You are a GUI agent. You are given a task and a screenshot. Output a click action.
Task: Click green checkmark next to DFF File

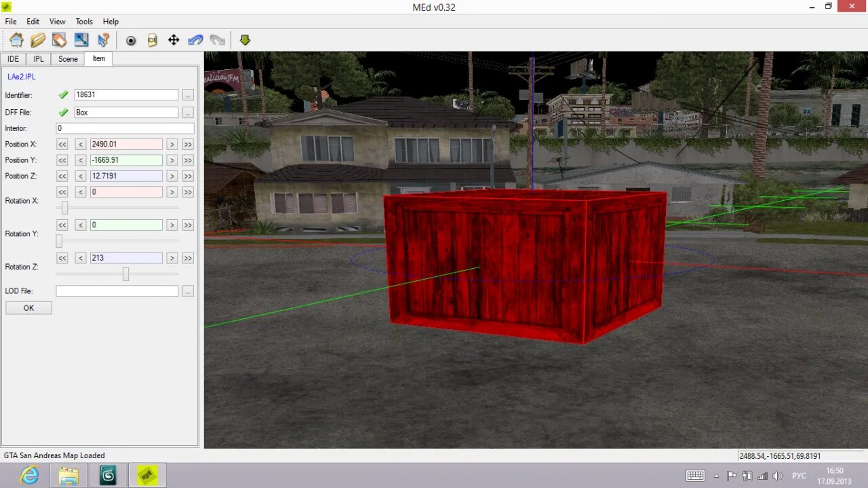(x=64, y=113)
